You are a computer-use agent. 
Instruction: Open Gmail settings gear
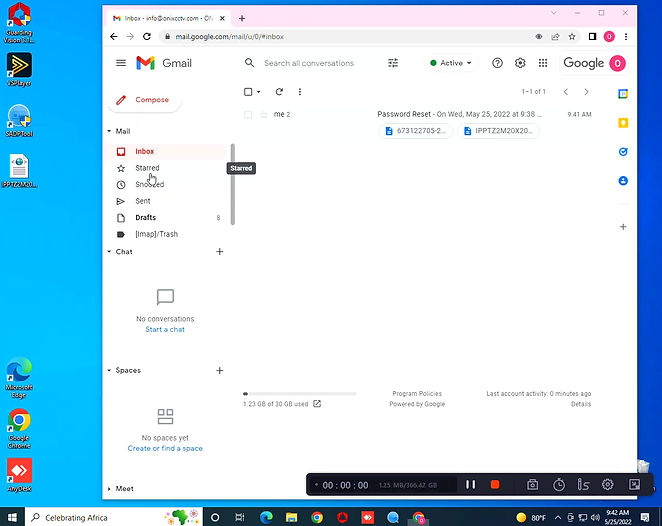[x=520, y=63]
